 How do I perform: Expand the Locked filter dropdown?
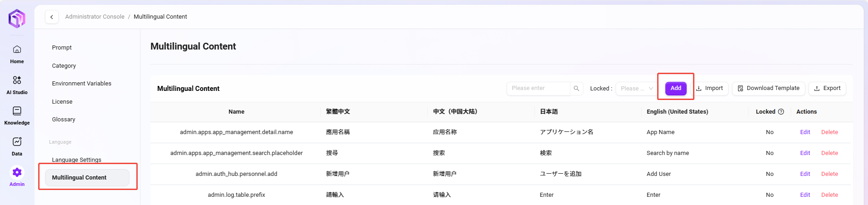636,89
